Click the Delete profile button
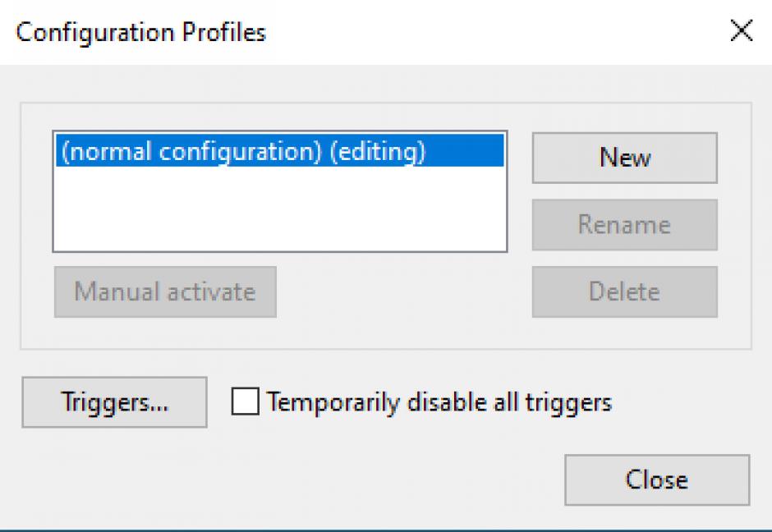The image size is (772, 532). (x=624, y=291)
